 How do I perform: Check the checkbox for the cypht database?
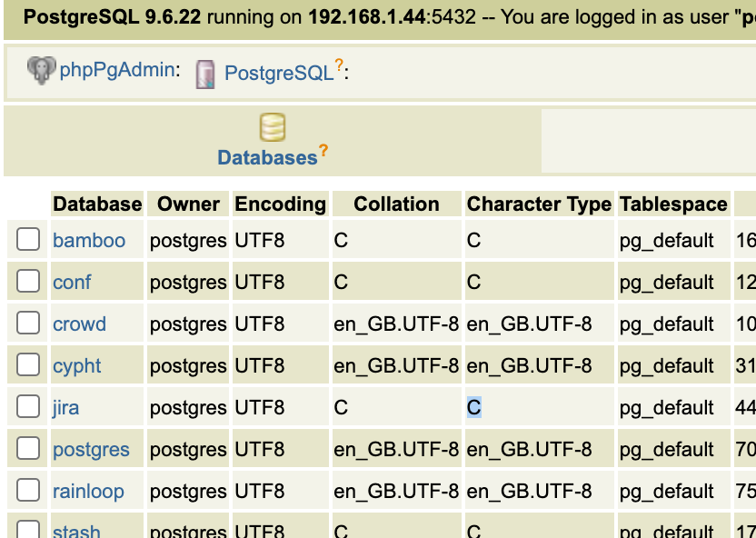(x=26, y=365)
